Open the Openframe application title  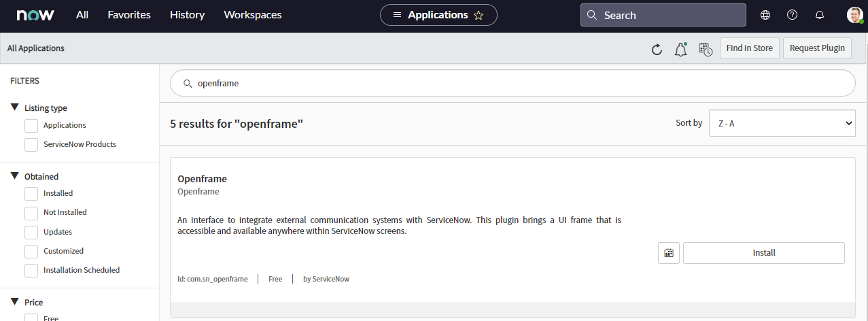coord(202,179)
